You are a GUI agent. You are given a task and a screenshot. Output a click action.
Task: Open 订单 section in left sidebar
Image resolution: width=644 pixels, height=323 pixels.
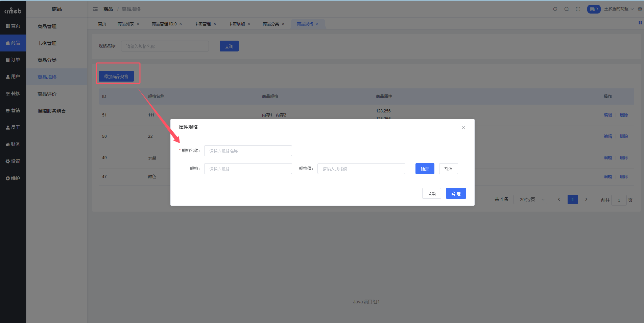(x=13, y=60)
